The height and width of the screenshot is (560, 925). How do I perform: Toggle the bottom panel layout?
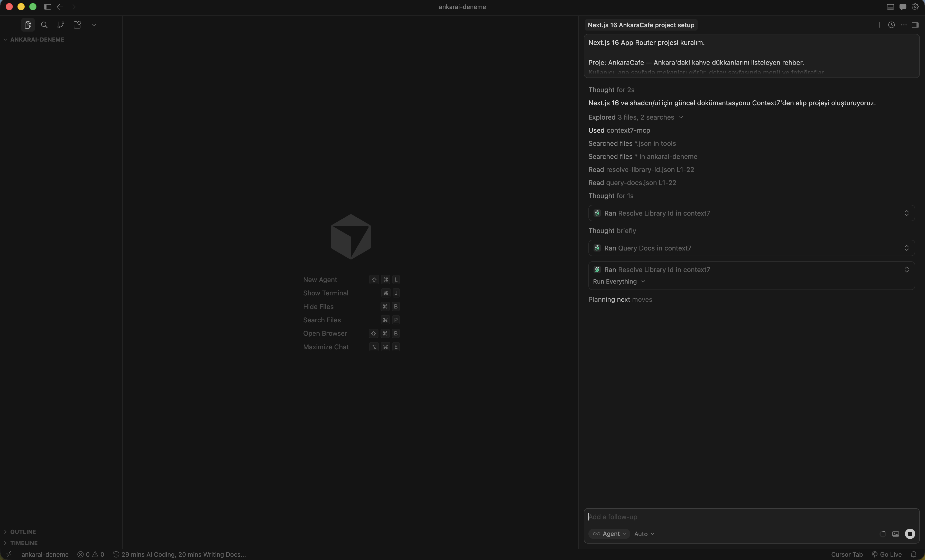(x=890, y=7)
